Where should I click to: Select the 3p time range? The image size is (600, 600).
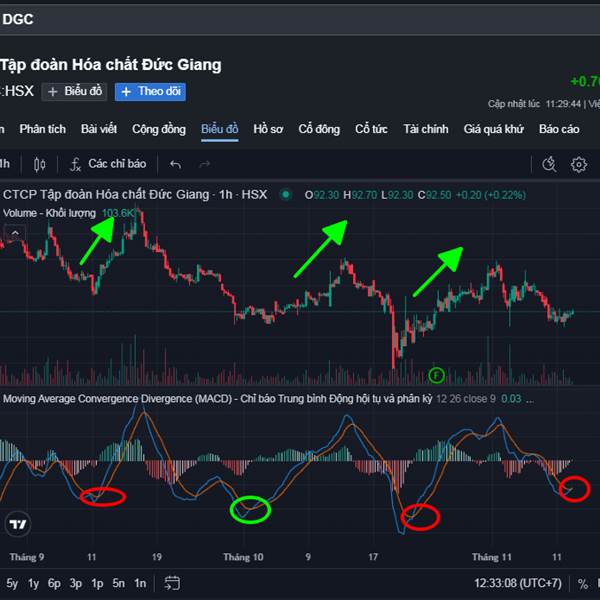point(76,583)
